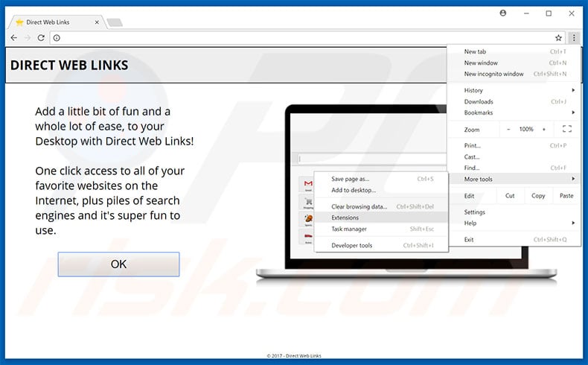
Task: Open Task manager from the submenu
Action: pyautogui.click(x=381, y=229)
